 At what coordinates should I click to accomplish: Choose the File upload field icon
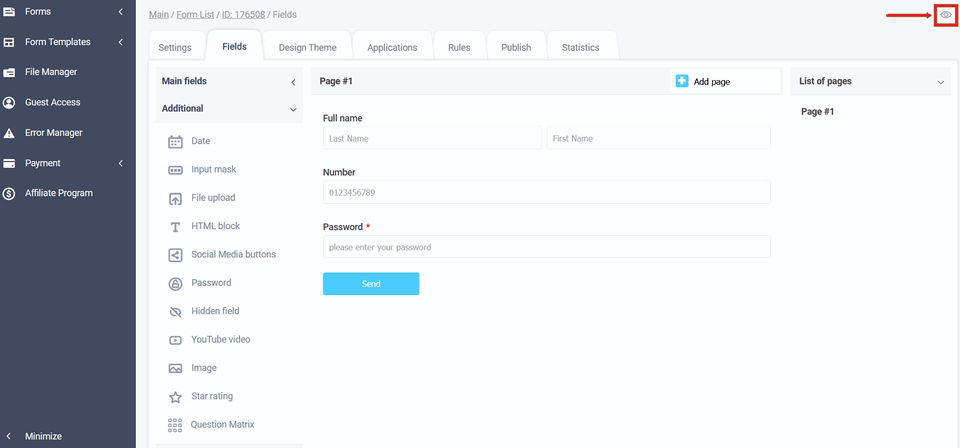[x=176, y=199]
